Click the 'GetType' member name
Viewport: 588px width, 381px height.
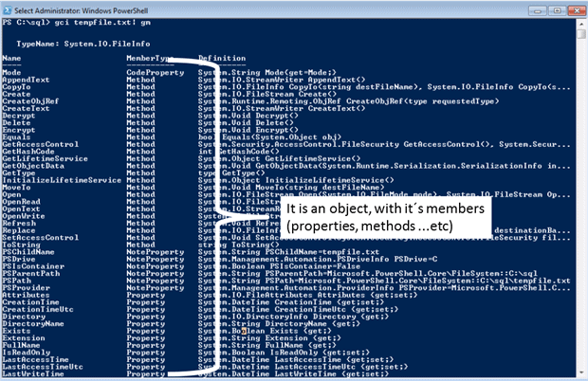(19, 173)
